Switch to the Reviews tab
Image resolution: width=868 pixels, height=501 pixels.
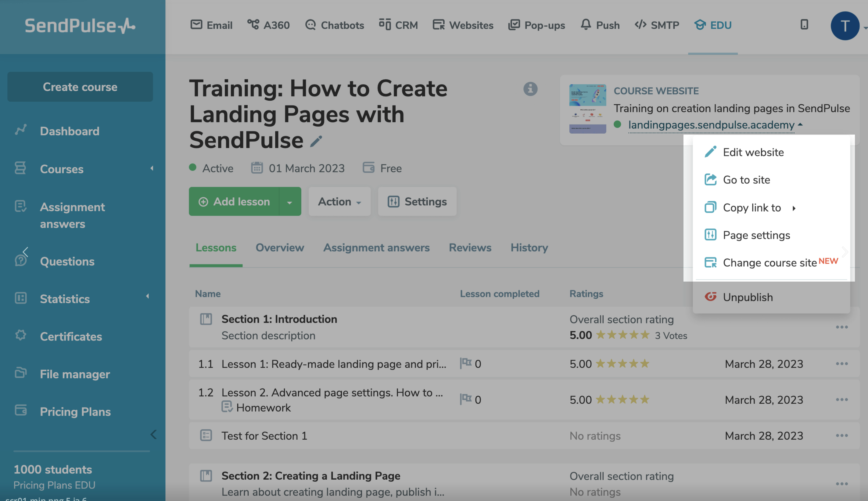pos(470,248)
